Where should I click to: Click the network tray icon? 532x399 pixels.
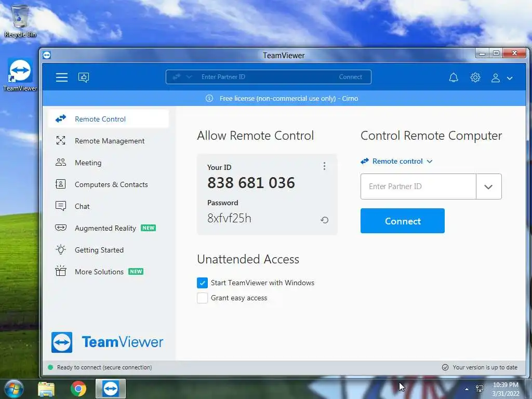pyautogui.click(x=480, y=389)
